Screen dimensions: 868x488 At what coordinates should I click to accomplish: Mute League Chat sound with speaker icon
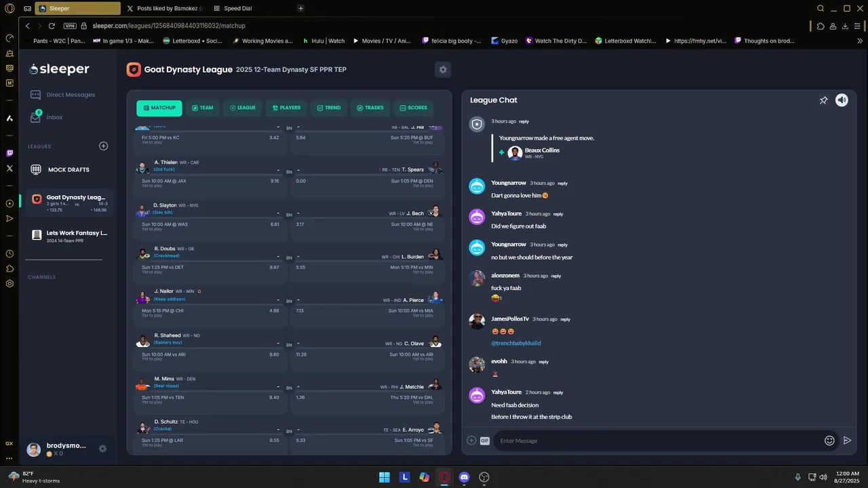(842, 100)
